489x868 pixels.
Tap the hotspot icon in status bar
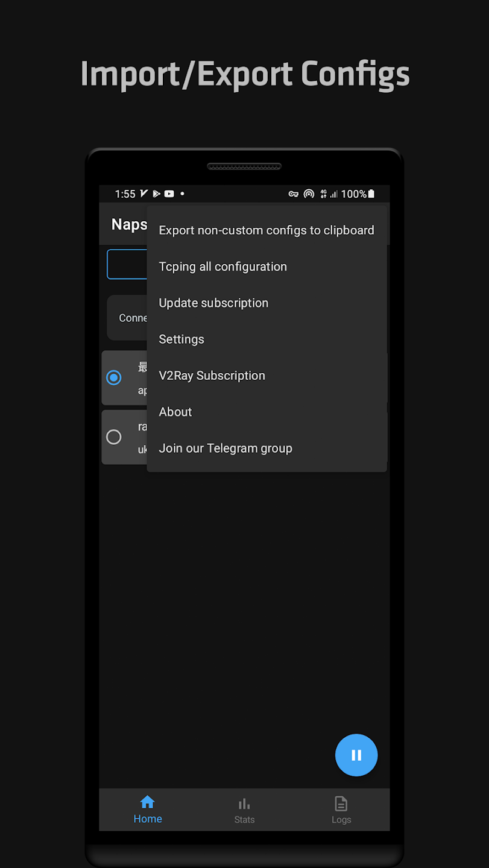click(x=309, y=193)
